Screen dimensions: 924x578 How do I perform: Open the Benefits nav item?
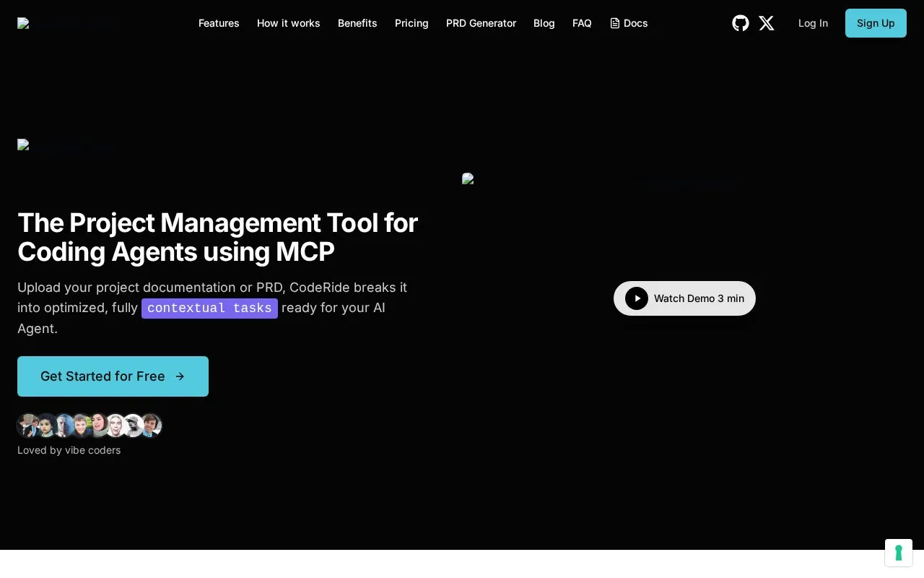357,23
